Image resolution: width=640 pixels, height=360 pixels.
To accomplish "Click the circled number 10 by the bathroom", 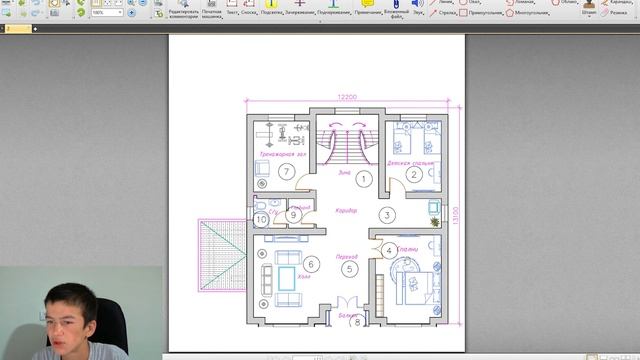I will [x=261, y=220].
